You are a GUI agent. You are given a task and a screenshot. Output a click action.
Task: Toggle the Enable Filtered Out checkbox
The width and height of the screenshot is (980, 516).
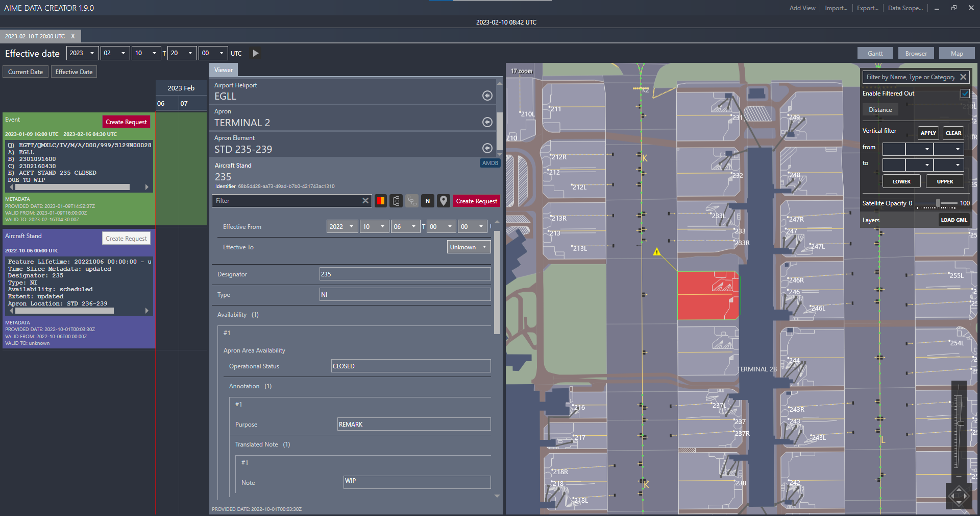(965, 93)
